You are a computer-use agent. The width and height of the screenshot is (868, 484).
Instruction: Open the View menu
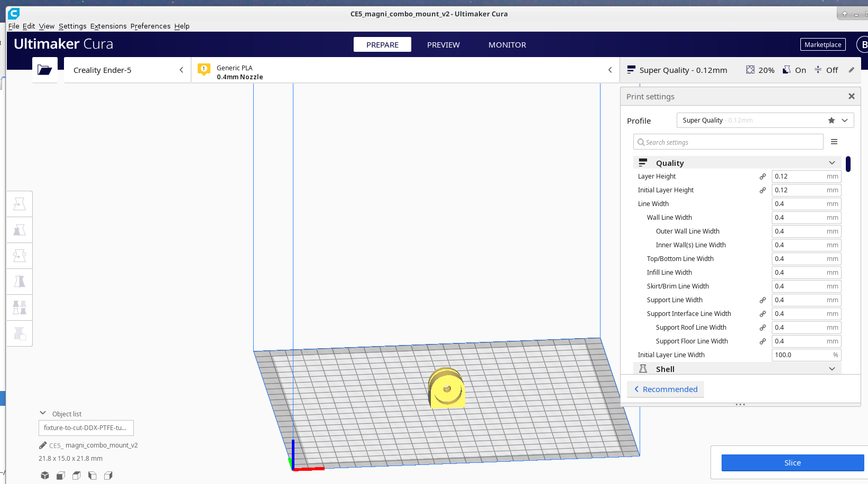(x=47, y=26)
